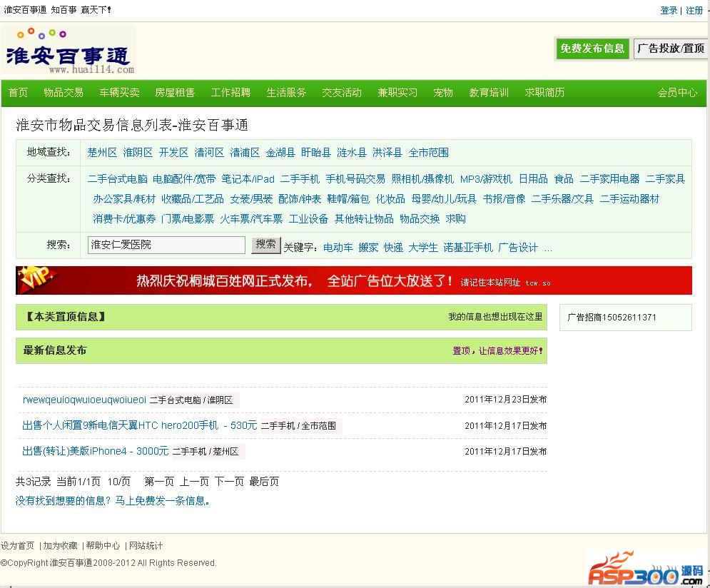Open the 求职简历 navigation item
The width and height of the screenshot is (710, 588).
pos(544,93)
